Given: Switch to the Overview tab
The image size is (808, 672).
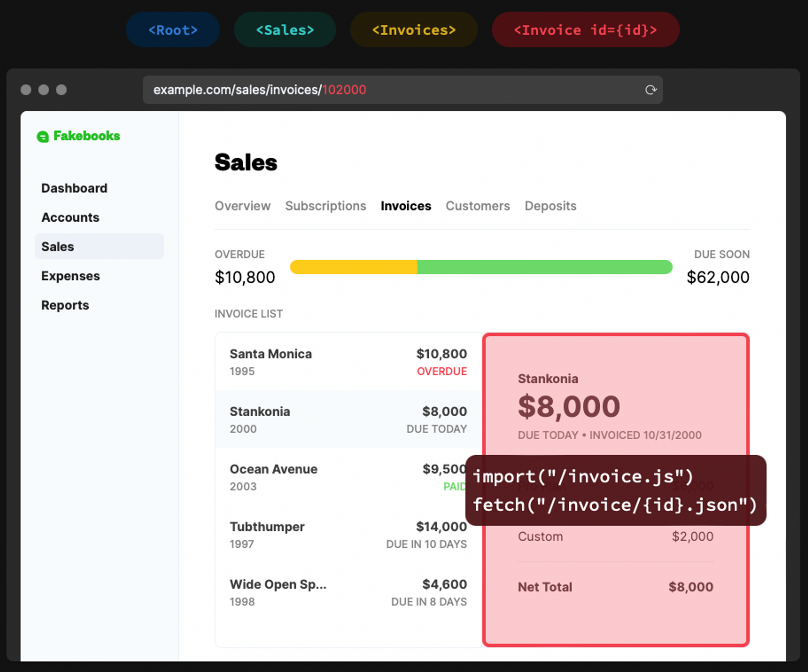Looking at the screenshot, I should 242,206.
